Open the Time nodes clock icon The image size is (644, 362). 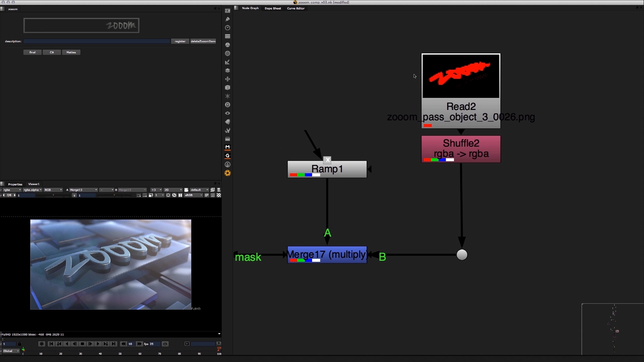227,28
